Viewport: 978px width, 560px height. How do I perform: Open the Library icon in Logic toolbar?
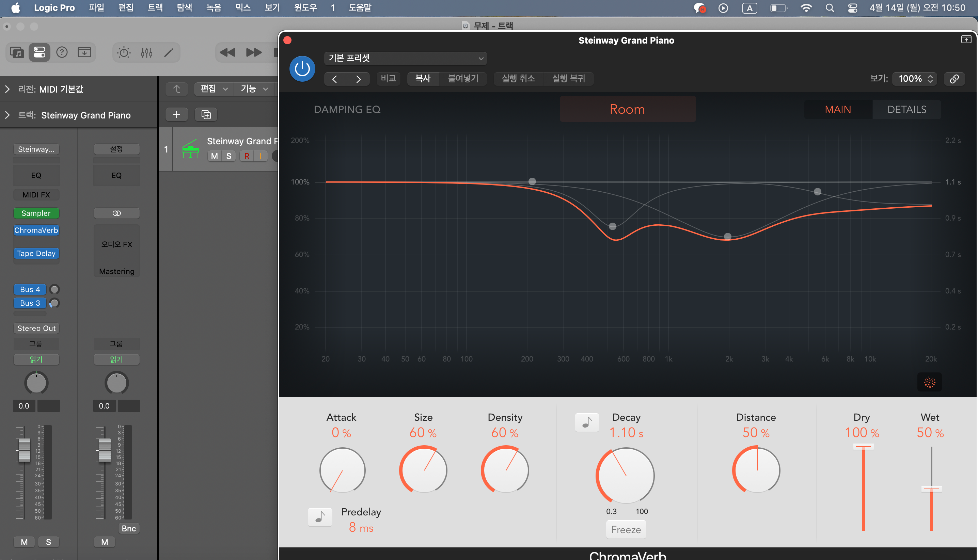tap(17, 52)
